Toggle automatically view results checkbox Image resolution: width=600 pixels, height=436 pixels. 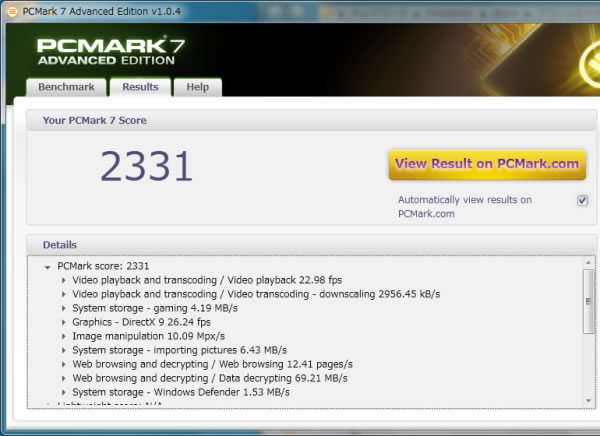click(582, 200)
